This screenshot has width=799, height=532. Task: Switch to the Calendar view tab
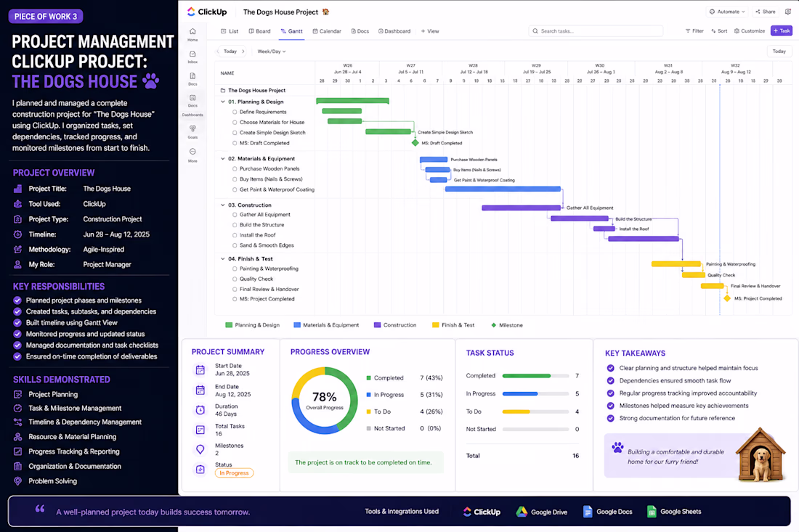point(327,31)
